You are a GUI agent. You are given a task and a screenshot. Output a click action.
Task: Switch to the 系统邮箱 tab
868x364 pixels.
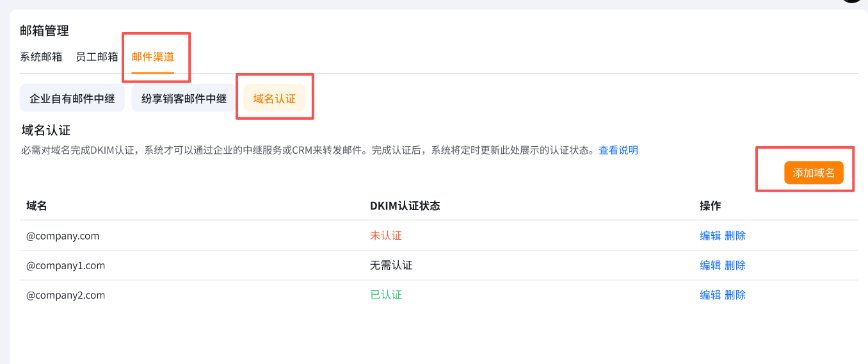pos(41,56)
